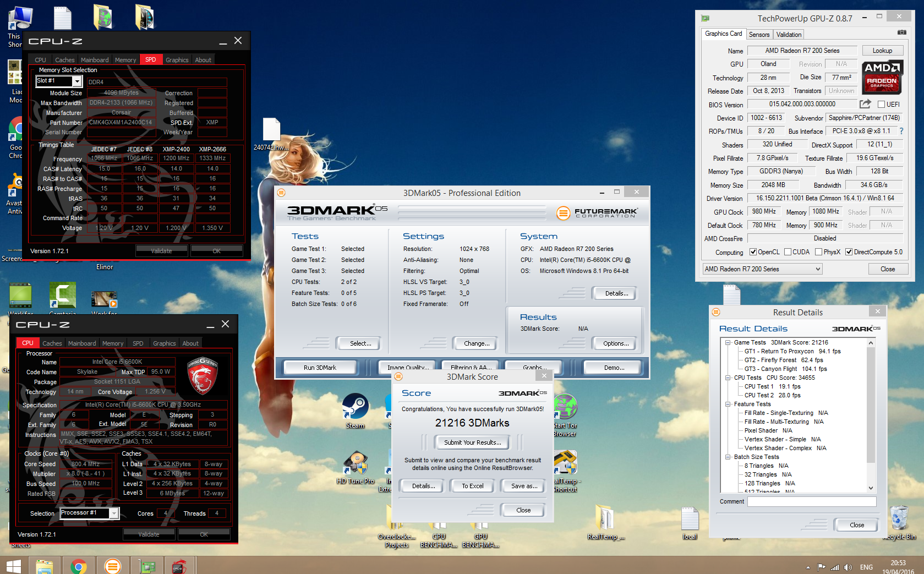The width and height of the screenshot is (924, 574).
Task: Switch to CPU-Z taskbar icon
Action: click(179, 566)
